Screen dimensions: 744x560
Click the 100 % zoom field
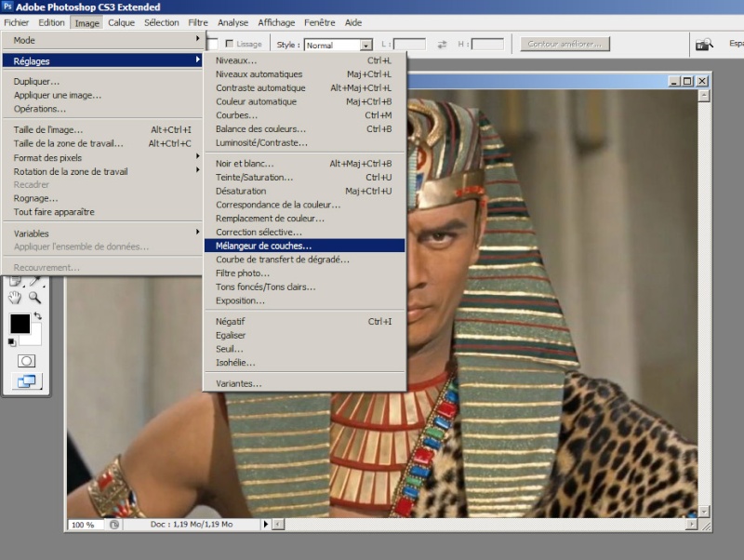(86, 525)
